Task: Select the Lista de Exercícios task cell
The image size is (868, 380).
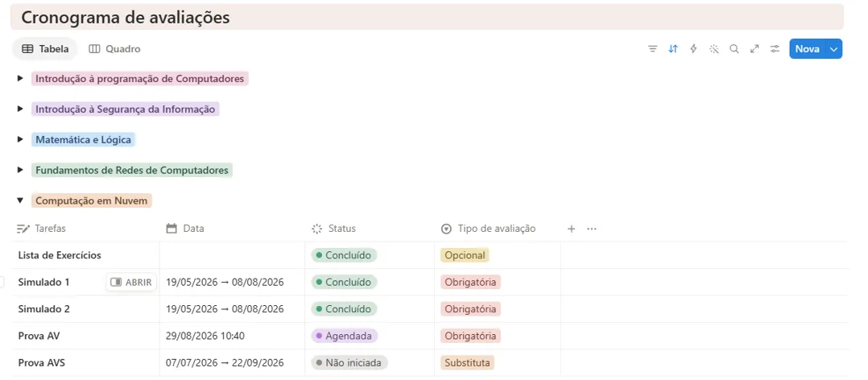Action: [85, 255]
